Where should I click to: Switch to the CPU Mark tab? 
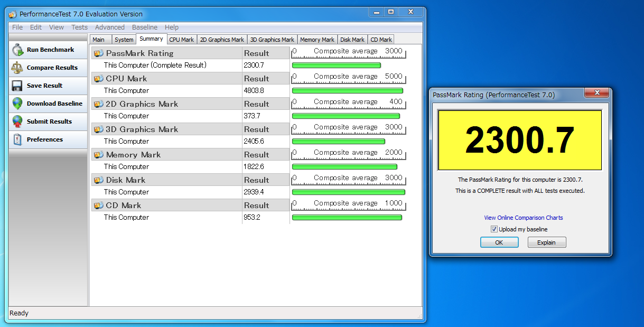pos(182,40)
